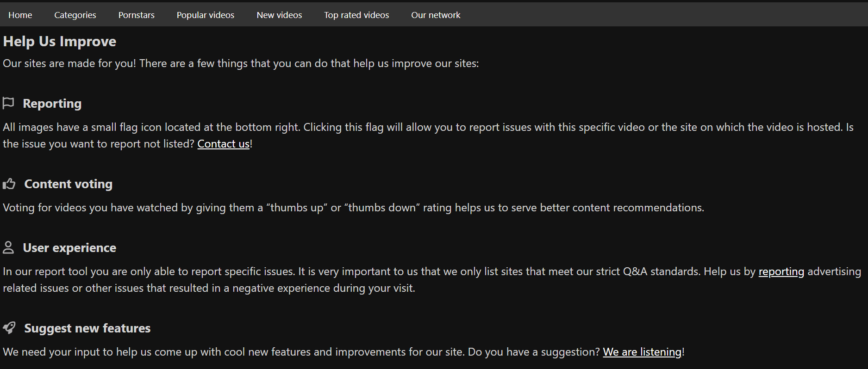Viewport: 868px width, 369px height.
Task: Open the Pornstars navigation item
Action: (x=137, y=15)
